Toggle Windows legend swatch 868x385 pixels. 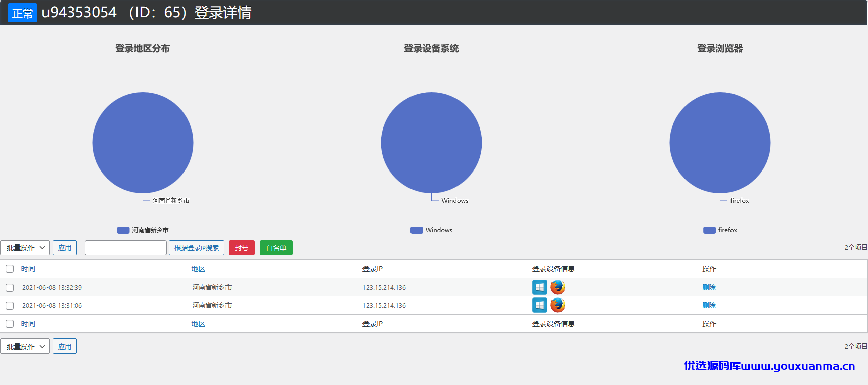click(x=417, y=230)
